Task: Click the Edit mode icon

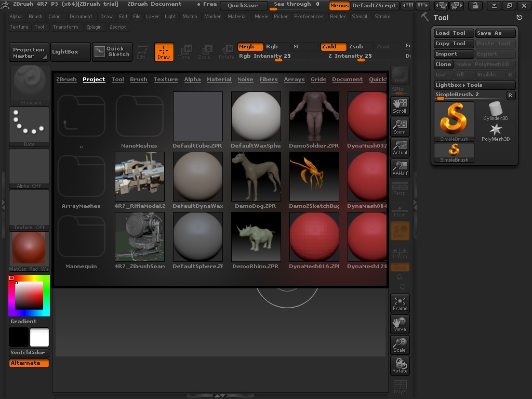Action: (x=142, y=51)
